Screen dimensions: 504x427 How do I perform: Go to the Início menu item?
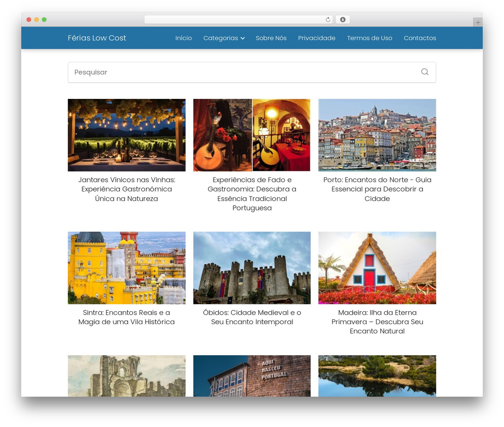[x=183, y=38]
